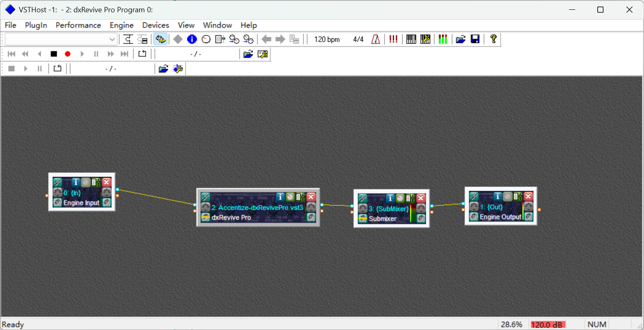Open the piano keyboard bar icon
This screenshot has height=330, width=644.
pyautogui.click(x=411, y=39)
